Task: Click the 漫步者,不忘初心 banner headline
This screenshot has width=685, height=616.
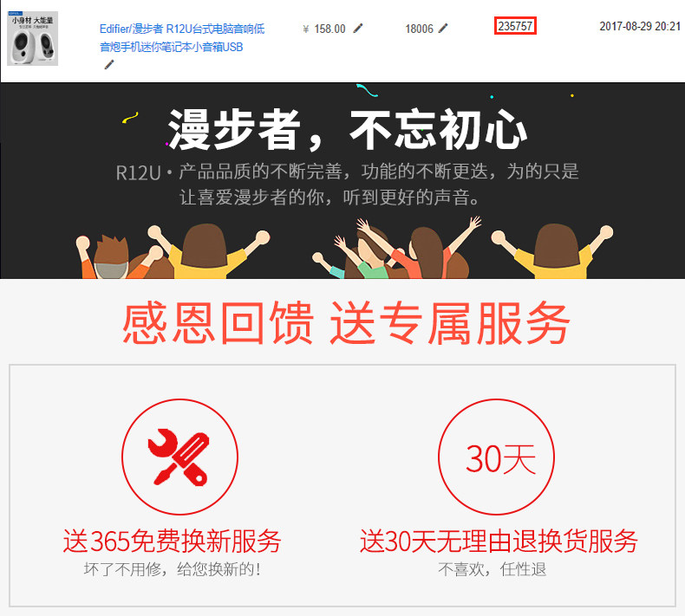Action: pos(348,130)
